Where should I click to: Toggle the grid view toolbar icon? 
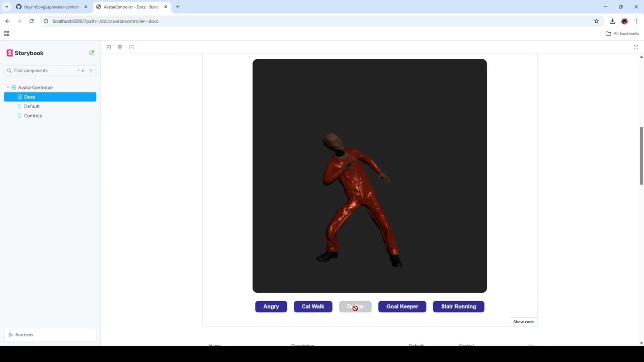tap(120, 47)
